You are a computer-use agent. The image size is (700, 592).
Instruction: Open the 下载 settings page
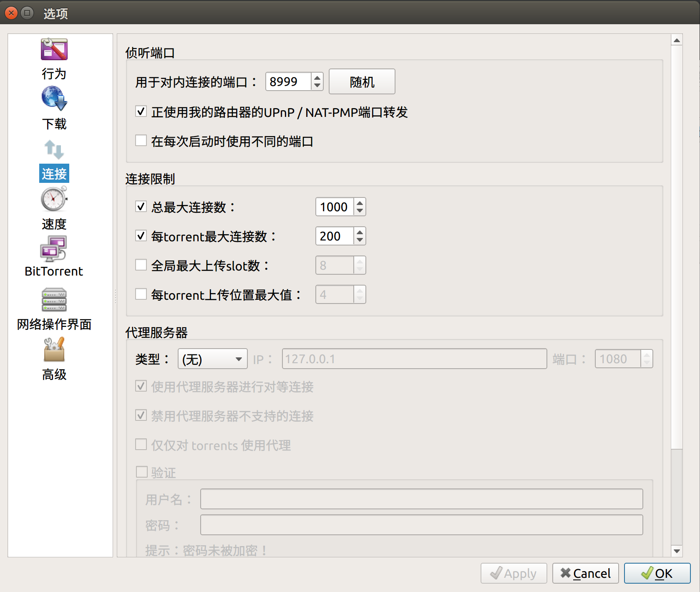coord(54,109)
